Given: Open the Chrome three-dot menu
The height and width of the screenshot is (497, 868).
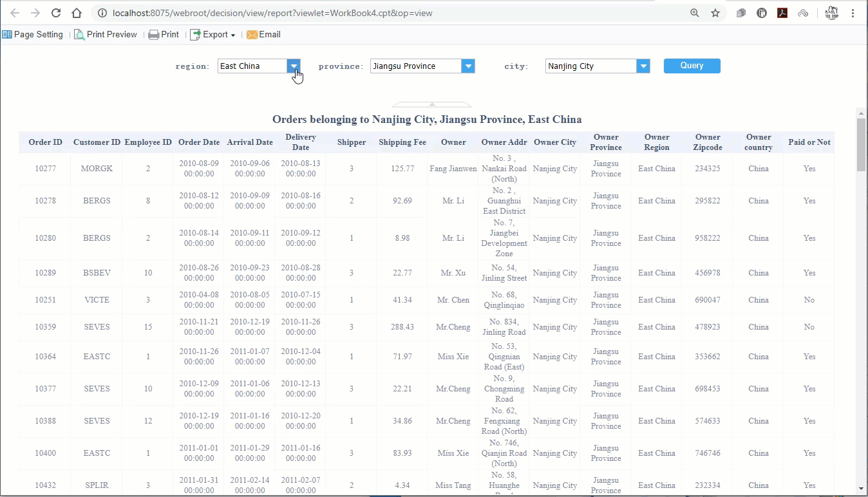Looking at the screenshot, I should [x=853, y=13].
